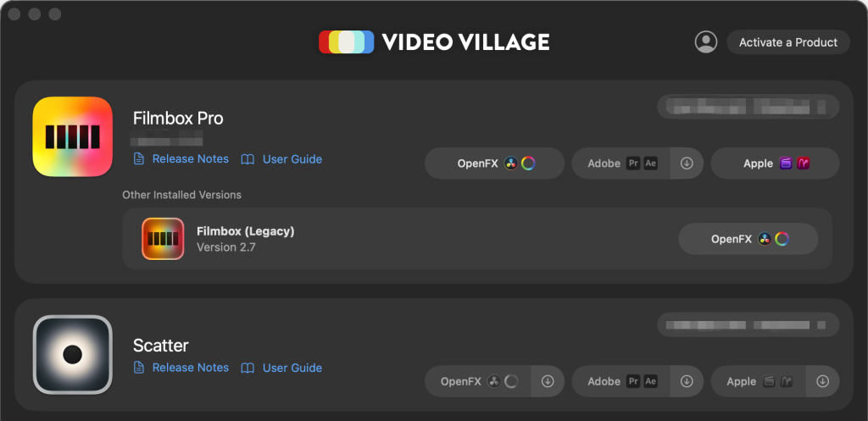Open the user account profile icon
Image resolution: width=868 pixels, height=421 pixels.
[x=706, y=42]
